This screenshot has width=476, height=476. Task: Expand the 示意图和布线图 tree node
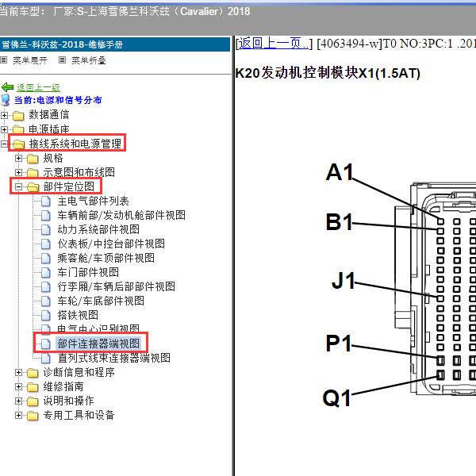[18, 172]
